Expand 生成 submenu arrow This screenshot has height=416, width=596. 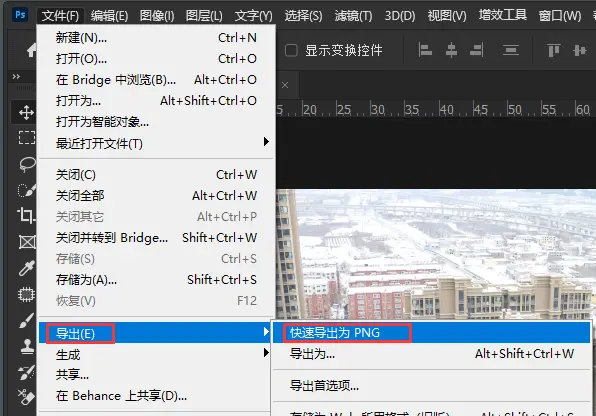(x=266, y=353)
